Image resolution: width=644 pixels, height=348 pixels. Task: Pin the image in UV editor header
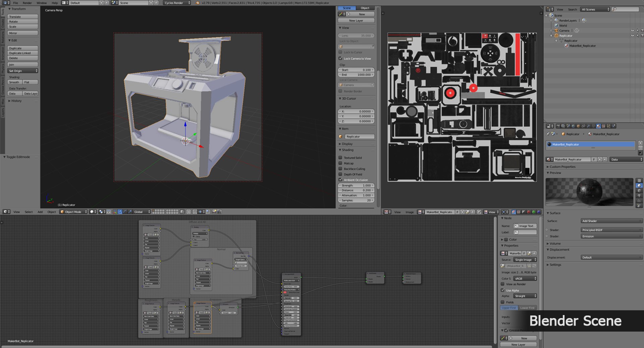(x=479, y=212)
